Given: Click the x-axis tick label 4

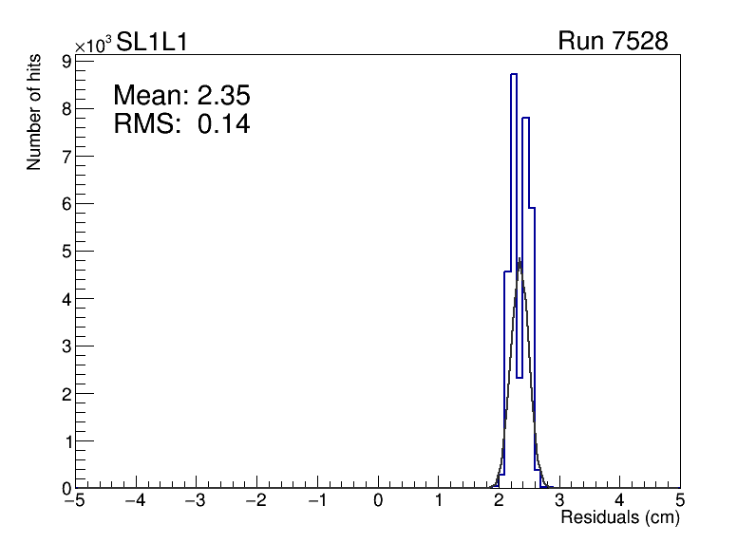Looking at the screenshot, I should pos(619,500).
